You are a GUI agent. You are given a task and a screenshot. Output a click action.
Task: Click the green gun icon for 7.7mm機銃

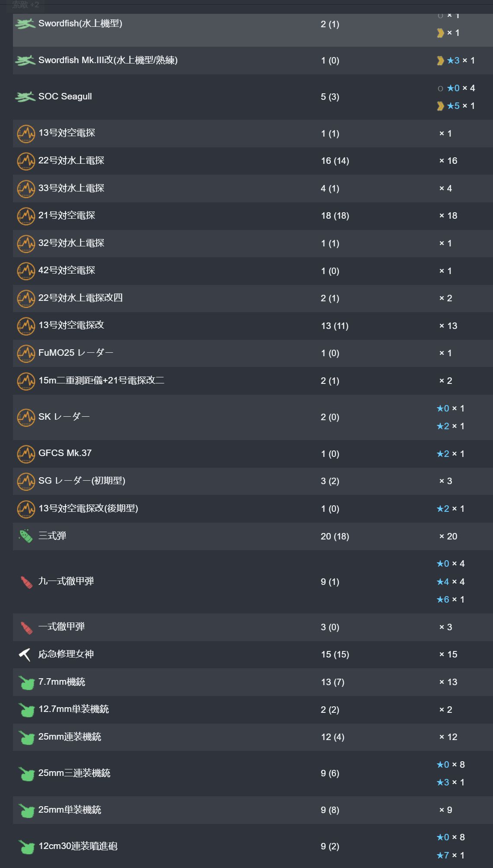click(x=26, y=683)
